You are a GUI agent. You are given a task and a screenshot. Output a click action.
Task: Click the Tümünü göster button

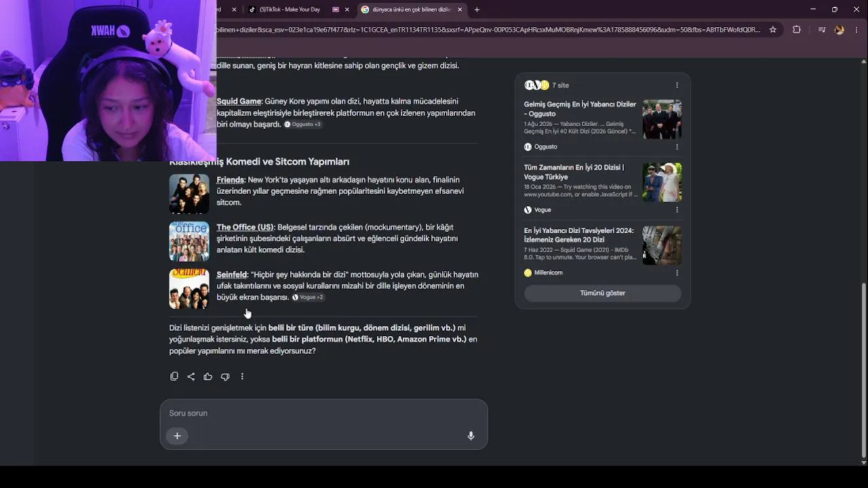tap(602, 293)
